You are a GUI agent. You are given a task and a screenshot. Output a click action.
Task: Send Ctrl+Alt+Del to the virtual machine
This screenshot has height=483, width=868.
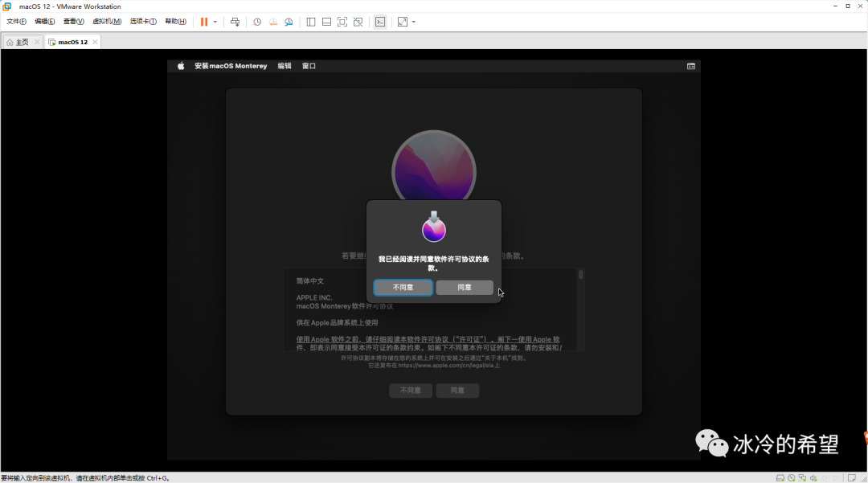(x=235, y=22)
